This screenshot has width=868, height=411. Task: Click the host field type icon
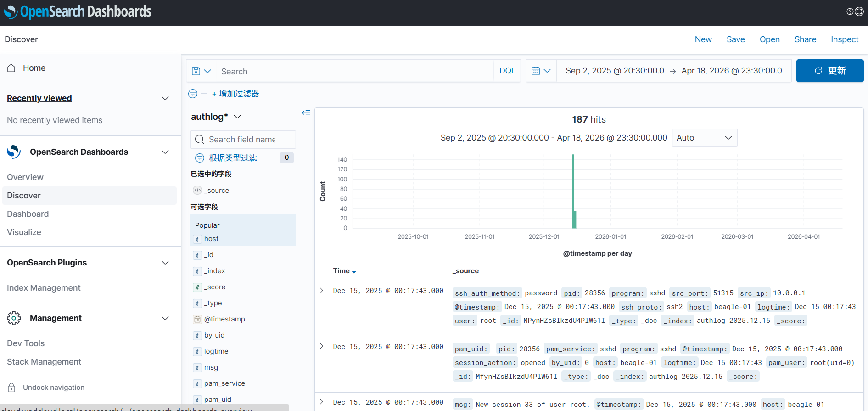click(x=197, y=239)
